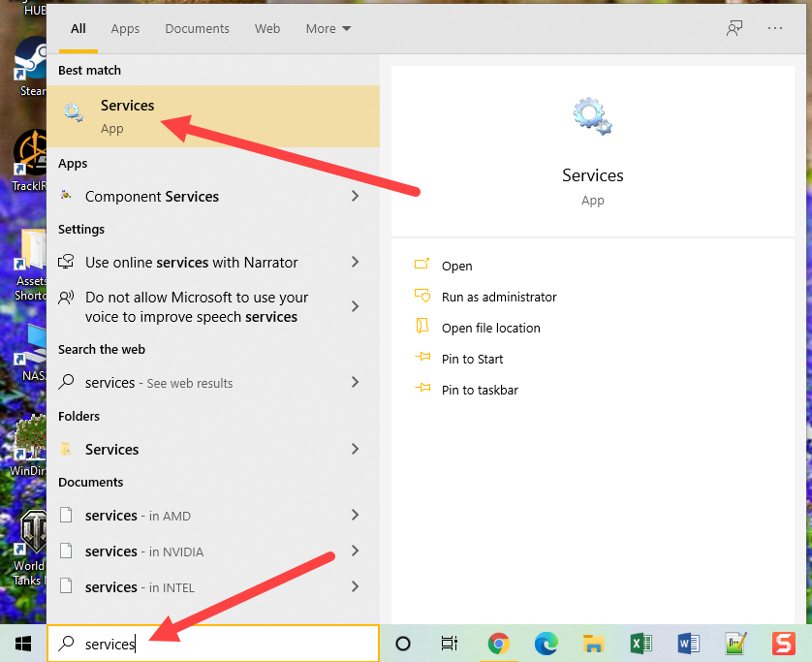Viewport: 812px width, 662px height.
Task: Select the Component Services result text
Action: (x=152, y=197)
